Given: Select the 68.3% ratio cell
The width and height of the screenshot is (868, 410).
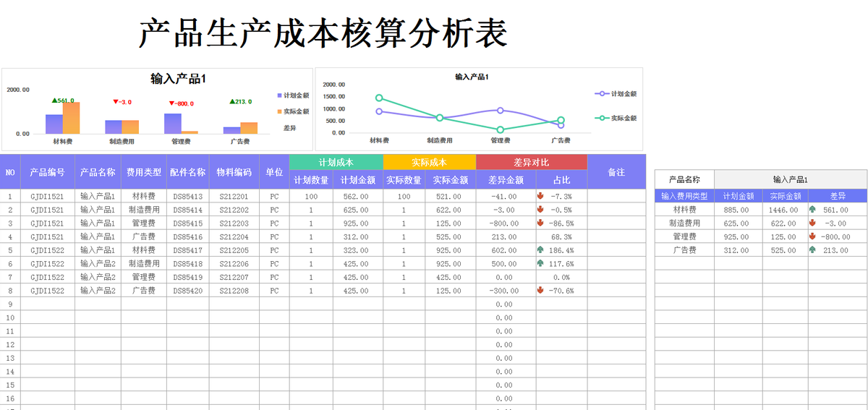Looking at the screenshot, I should pos(562,236).
